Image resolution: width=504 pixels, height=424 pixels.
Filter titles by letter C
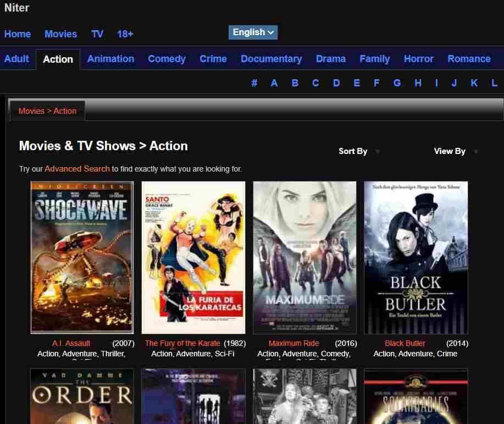[315, 83]
